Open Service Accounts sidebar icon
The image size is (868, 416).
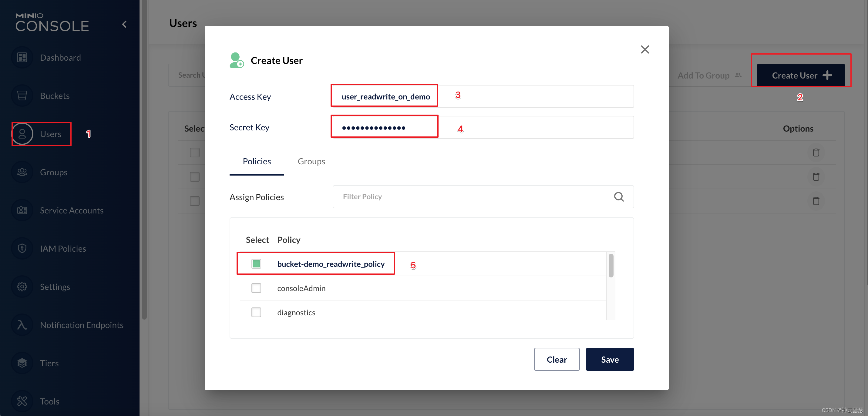click(22, 210)
